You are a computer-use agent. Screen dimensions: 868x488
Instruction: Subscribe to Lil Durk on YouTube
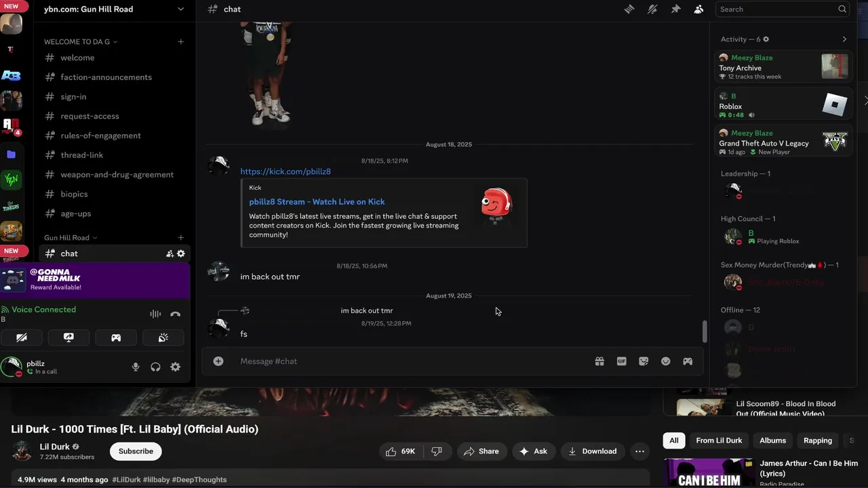tap(136, 451)
